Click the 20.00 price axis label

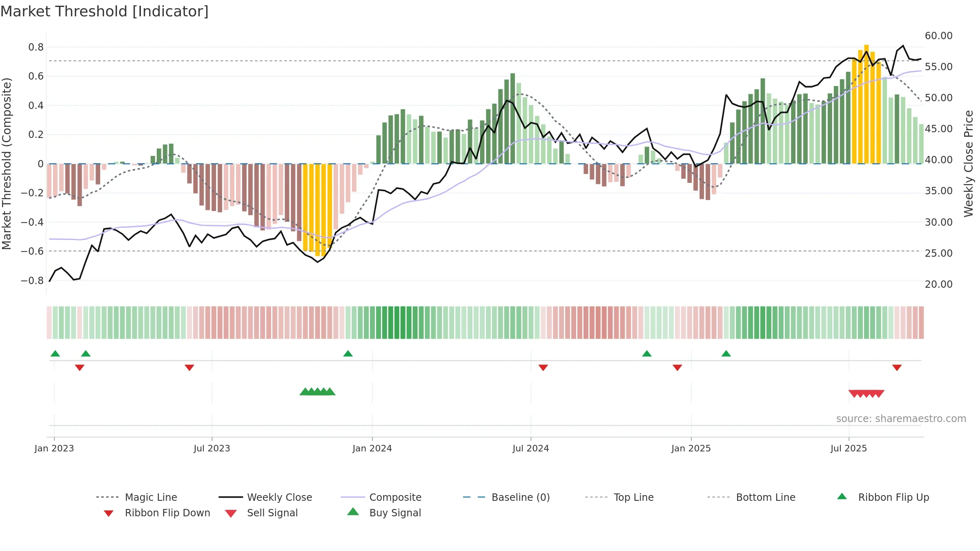938,284
